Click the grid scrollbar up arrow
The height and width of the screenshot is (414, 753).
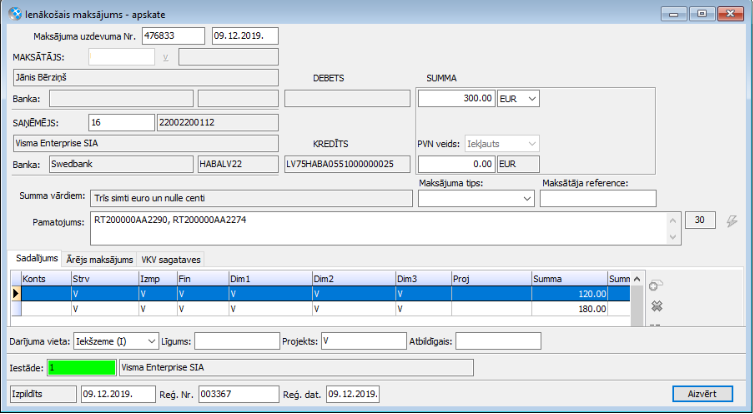637,279
